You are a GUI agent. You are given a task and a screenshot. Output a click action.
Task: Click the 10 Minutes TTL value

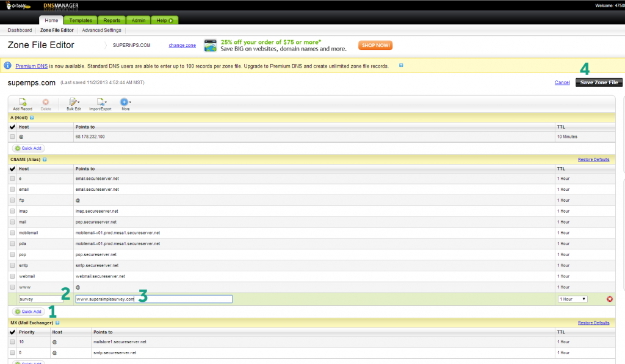(x=567, y=137)
